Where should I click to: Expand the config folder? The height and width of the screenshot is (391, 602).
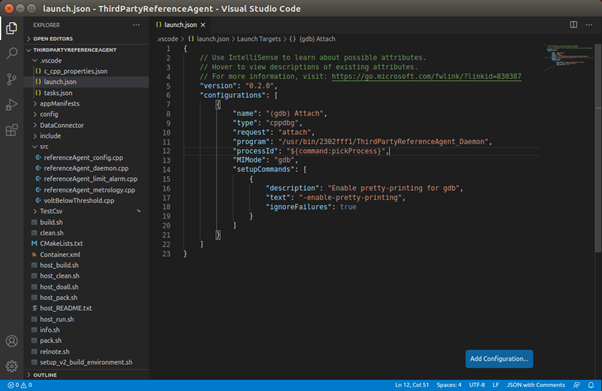(86, 114)
